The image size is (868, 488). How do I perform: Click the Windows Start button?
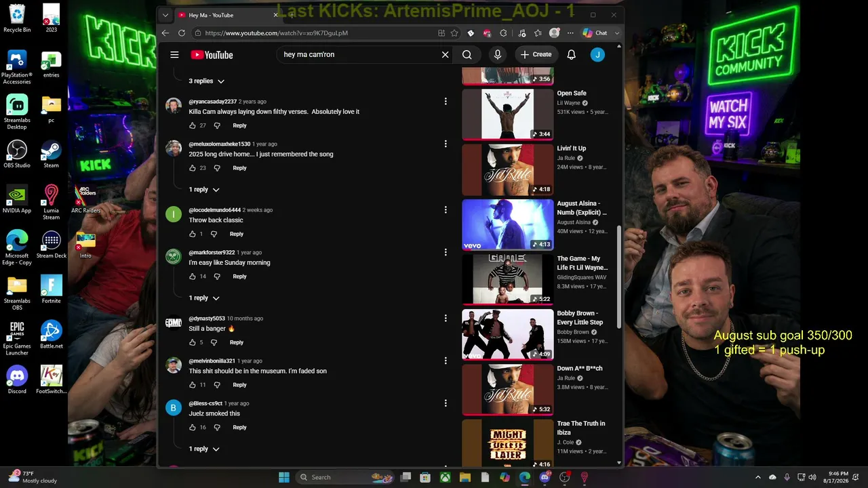pos(284,477)
